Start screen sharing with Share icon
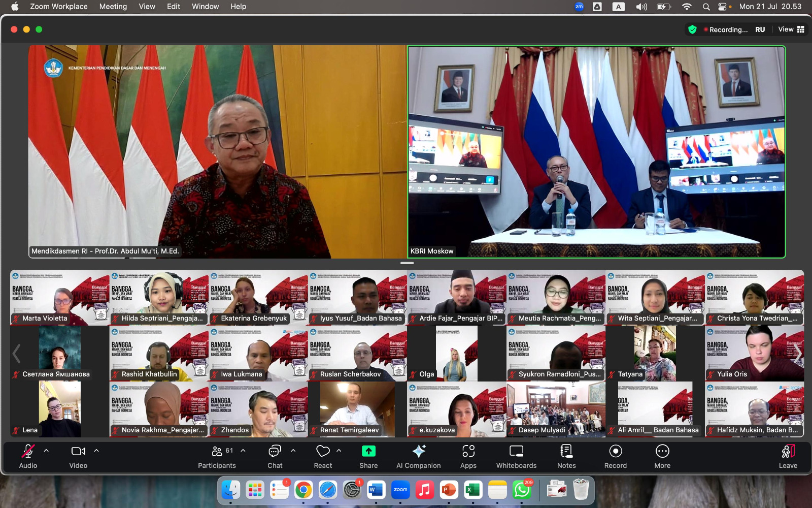The image size is (812, 508). [x=368, y=452]
